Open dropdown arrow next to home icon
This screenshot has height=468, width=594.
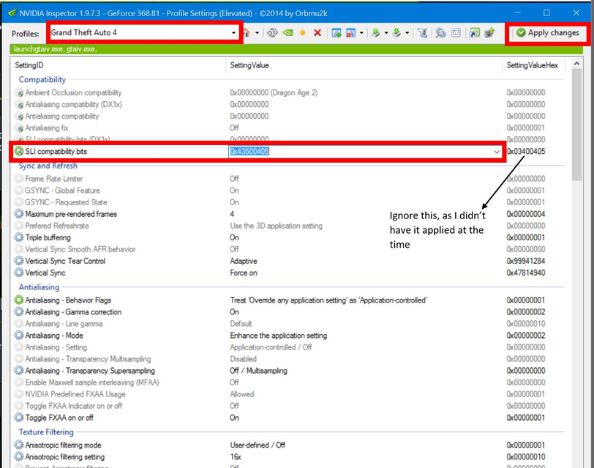tap(257, 33)
